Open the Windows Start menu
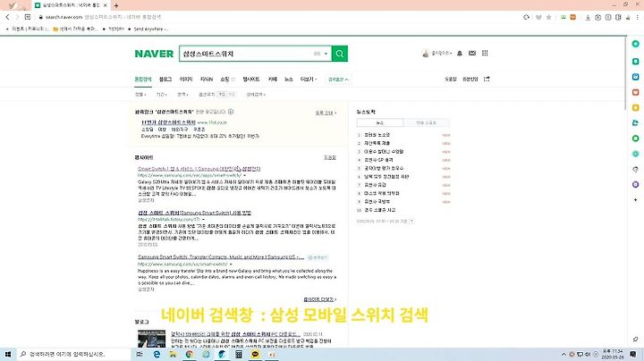The width and height of the screenshot is (644, 361). (x=8, y=354)
